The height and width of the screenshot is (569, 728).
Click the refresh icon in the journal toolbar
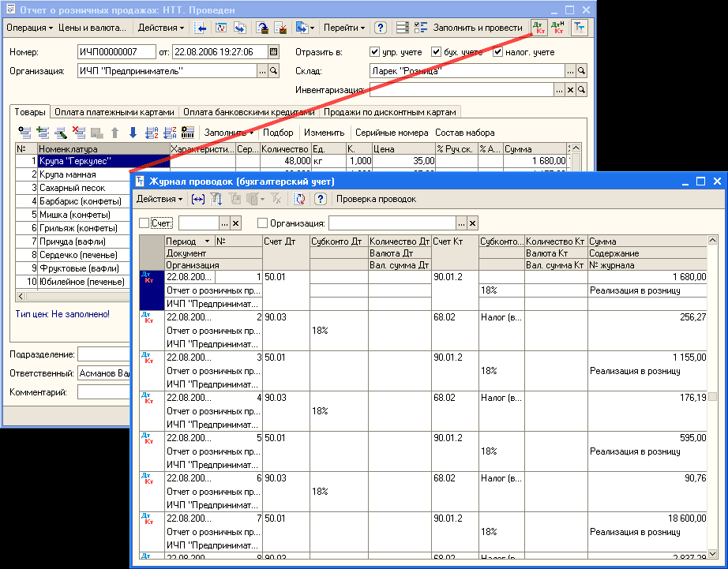click(x=300, y=200)
